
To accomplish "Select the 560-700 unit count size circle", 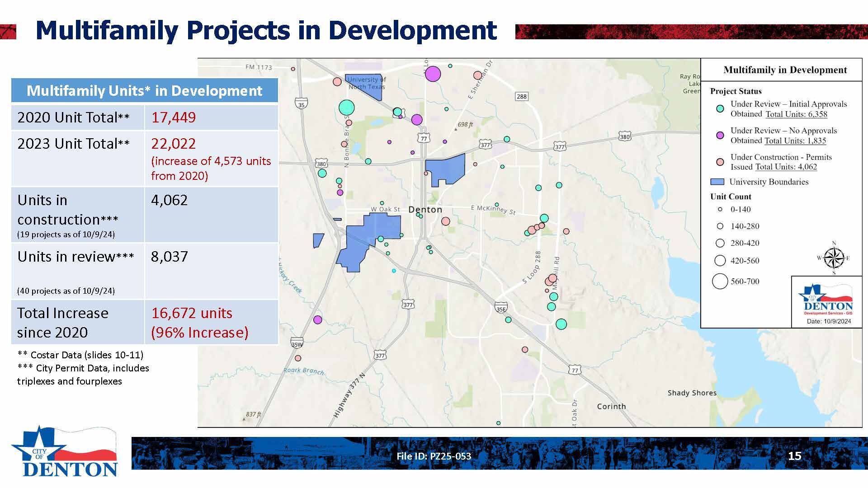I will pyautogui.click(x=721, y=281).
